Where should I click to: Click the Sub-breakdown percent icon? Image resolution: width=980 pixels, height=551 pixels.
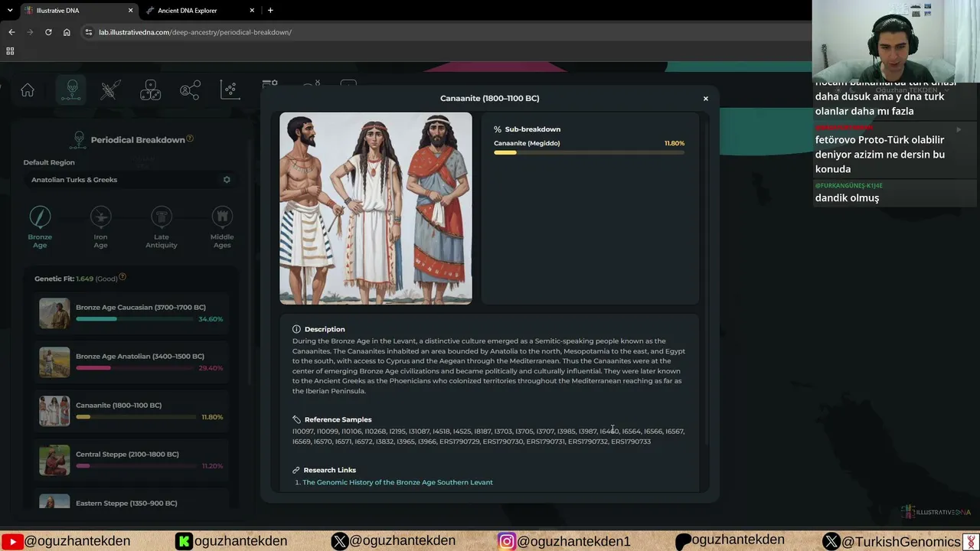(x=498, y=129)
